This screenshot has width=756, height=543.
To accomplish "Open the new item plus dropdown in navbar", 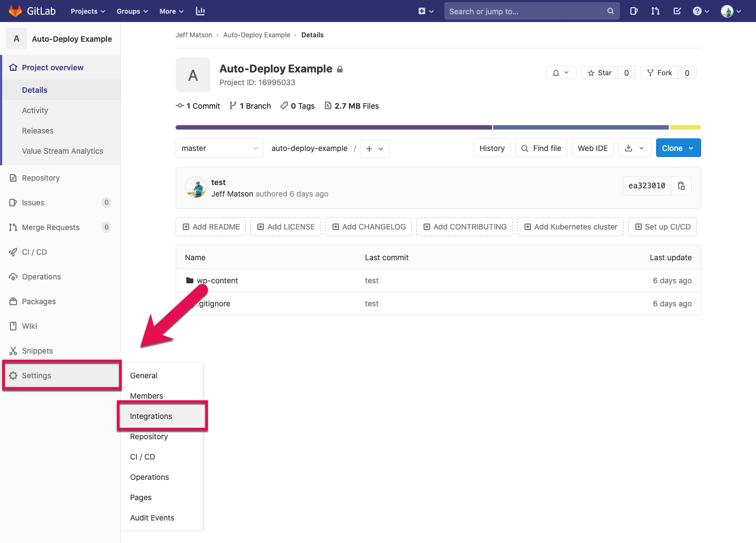I will click(426, 11).
